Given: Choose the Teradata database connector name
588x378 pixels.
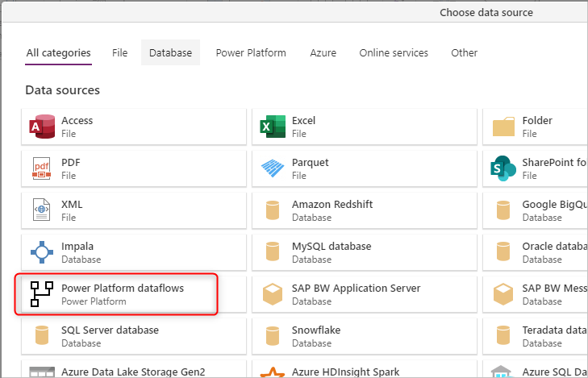Looking at the screenshot, I should click(554, 330).
